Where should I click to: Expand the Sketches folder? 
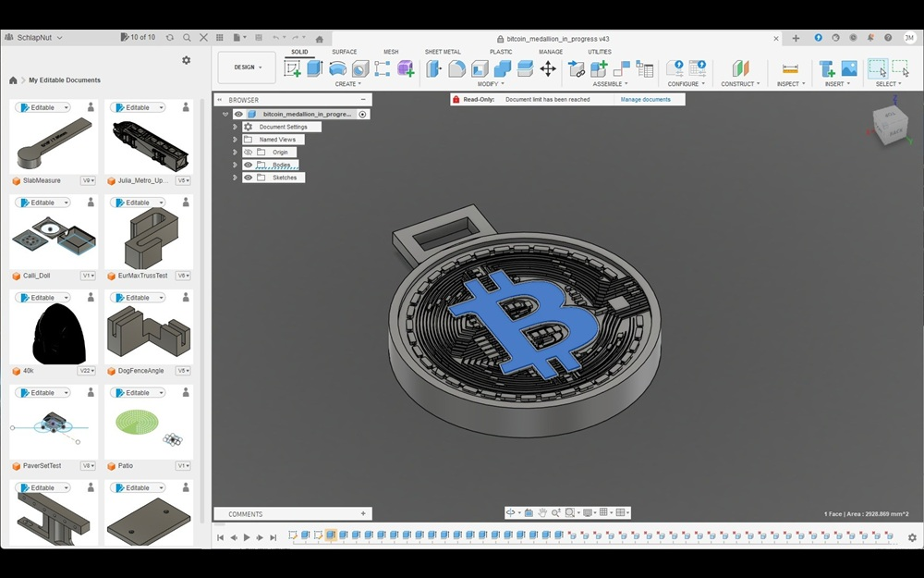pos(235,178)
